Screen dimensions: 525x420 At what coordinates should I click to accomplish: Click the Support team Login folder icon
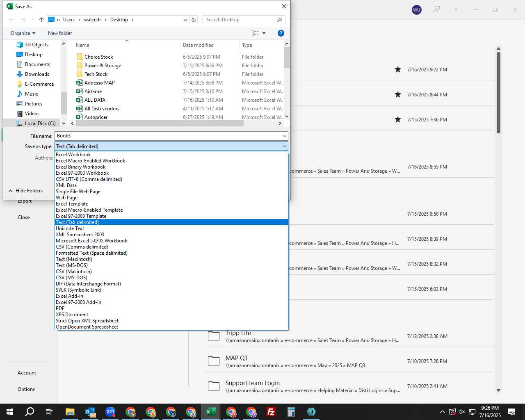click(214, 386)
